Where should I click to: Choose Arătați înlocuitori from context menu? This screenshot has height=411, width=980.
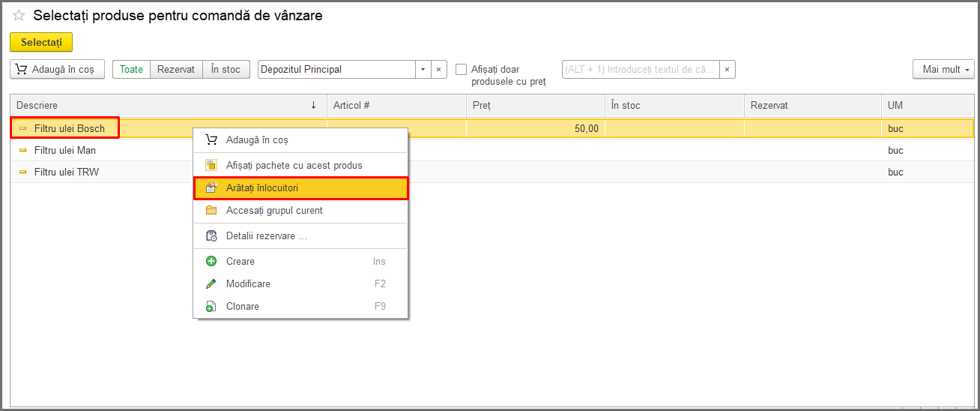tap(300, 188)
